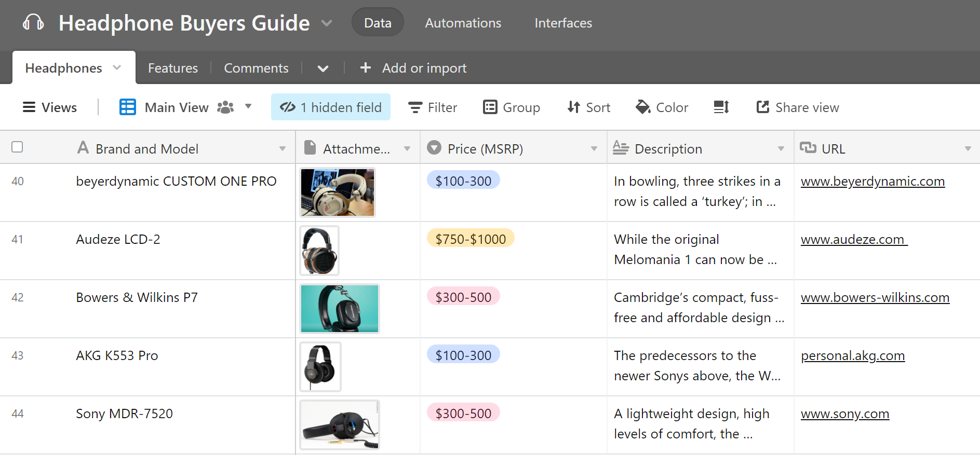This screenshot has height=455, width=980.
Task: Open the Sony MDR-7520 photo thumbnail
Action: 340,425
